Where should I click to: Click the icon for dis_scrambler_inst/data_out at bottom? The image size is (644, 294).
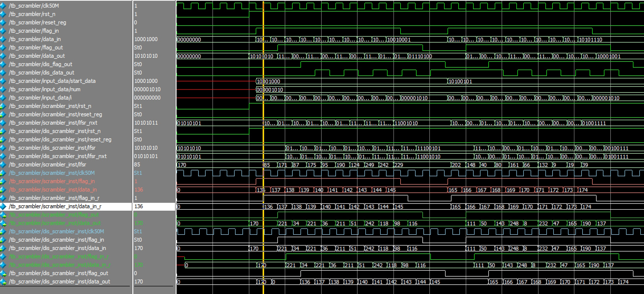click(x=3, y=282)
